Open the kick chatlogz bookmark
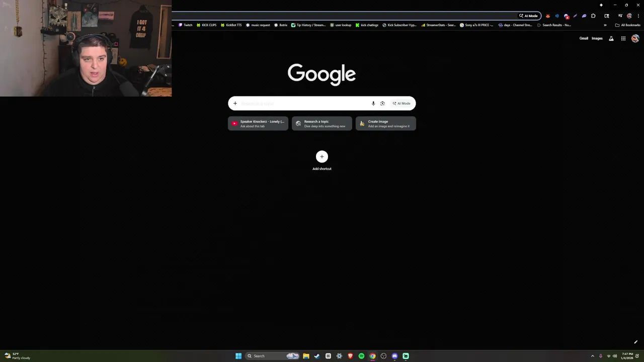Screen dimensions: 644x362 (367, 25)
